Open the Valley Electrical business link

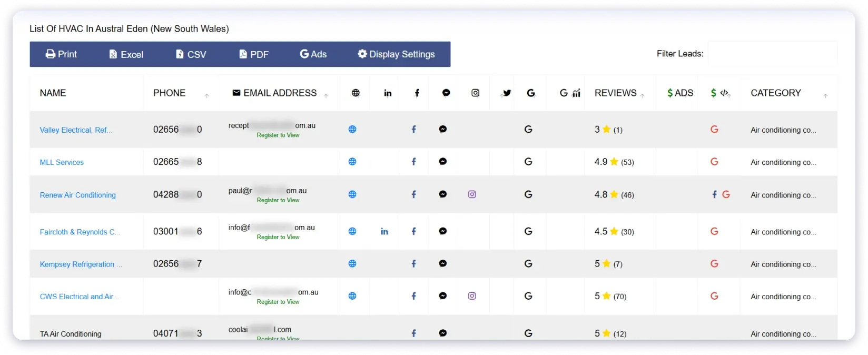tap(76, 130)
